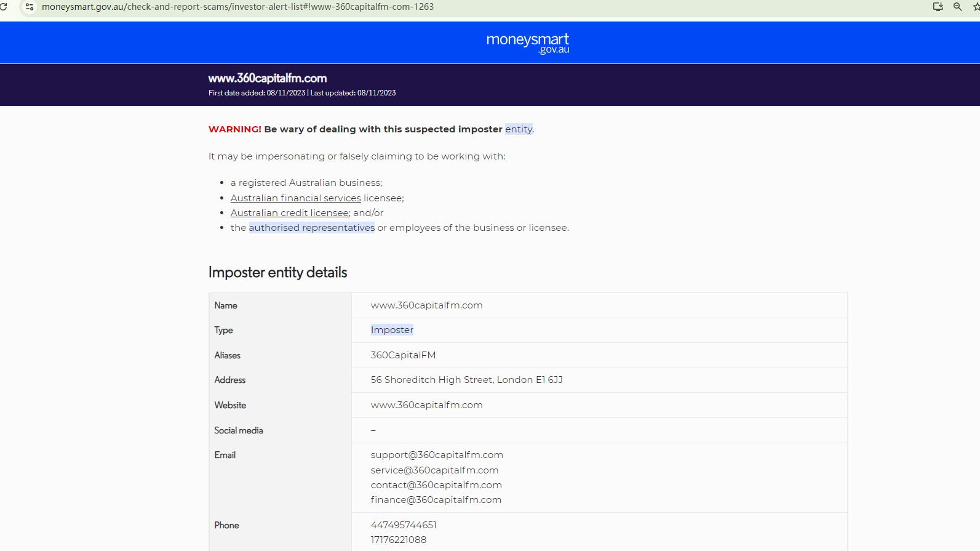Click the 'It may be impersonating' sentence
The height and width of the screenshot is (551, 980).
point(357,156)
